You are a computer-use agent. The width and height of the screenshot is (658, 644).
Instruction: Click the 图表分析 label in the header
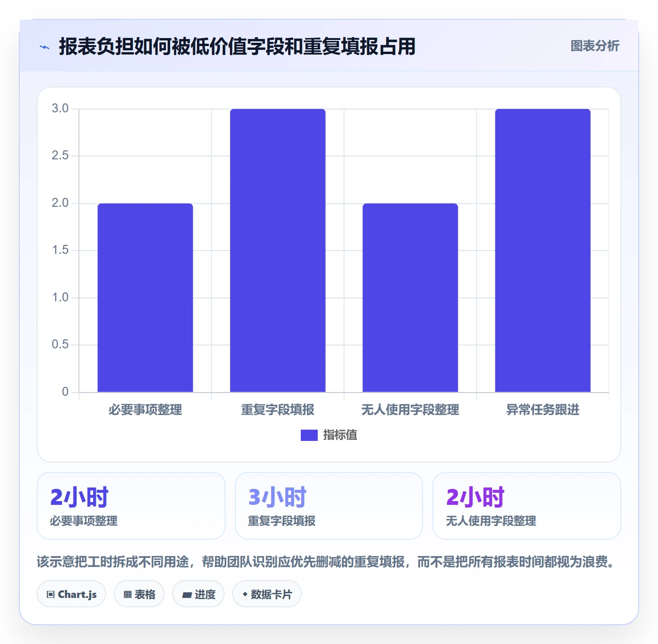click(595, 46)
